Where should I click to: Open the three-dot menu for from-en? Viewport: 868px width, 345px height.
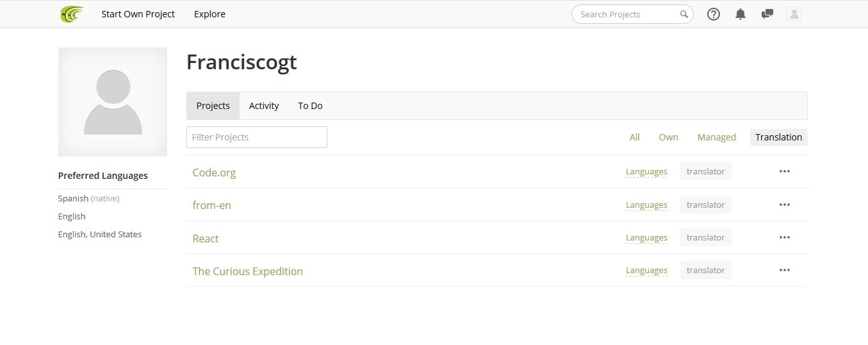click(785, 205)
